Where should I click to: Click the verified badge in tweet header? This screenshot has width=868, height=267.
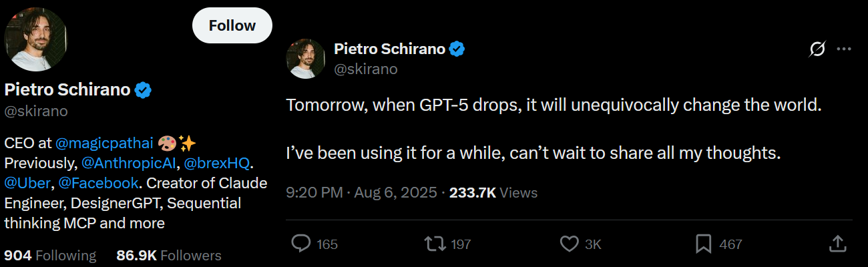pos(457,49)
